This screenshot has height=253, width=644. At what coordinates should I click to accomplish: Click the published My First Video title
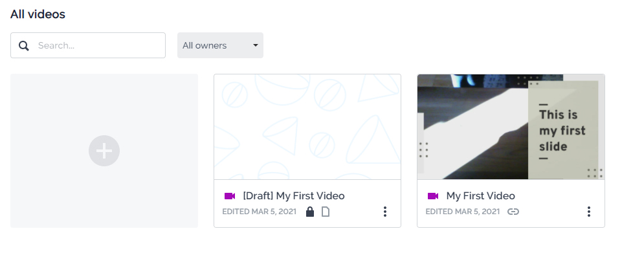[480, 196]
